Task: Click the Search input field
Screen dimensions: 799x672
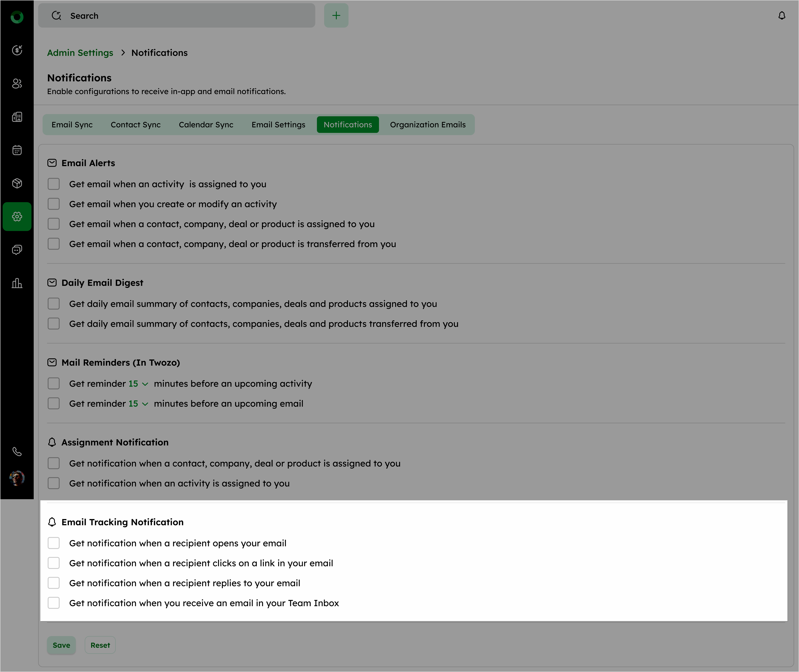Action: pos(177,16)
